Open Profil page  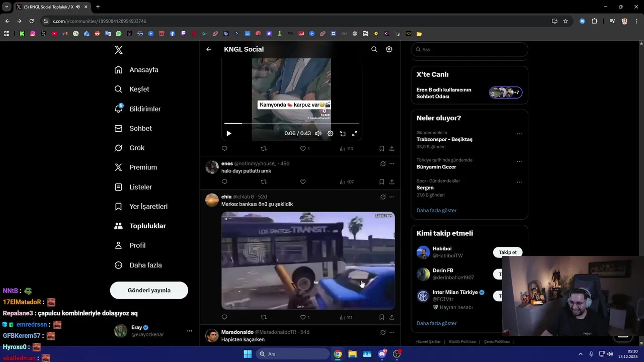pyautogui.click(x=130, y=245)
